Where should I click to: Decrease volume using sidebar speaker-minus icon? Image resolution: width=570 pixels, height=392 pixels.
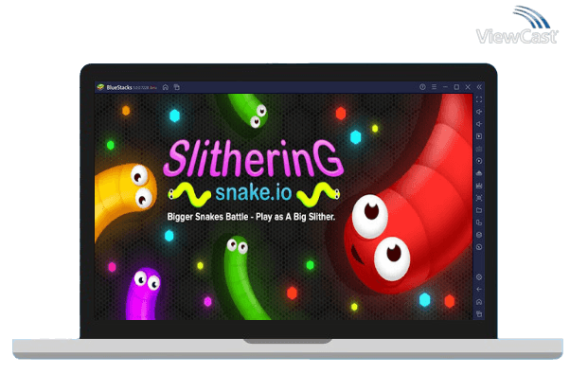[x=479, y=124]
